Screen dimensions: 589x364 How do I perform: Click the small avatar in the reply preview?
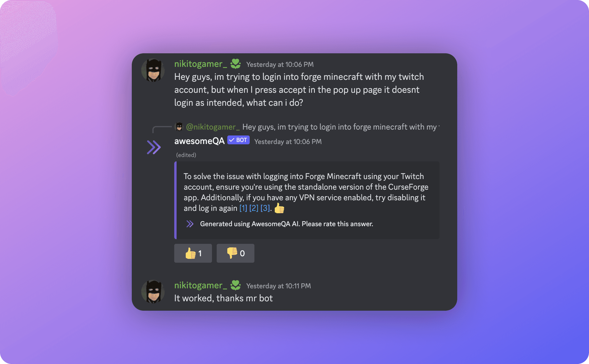click(x=179, y=127)
